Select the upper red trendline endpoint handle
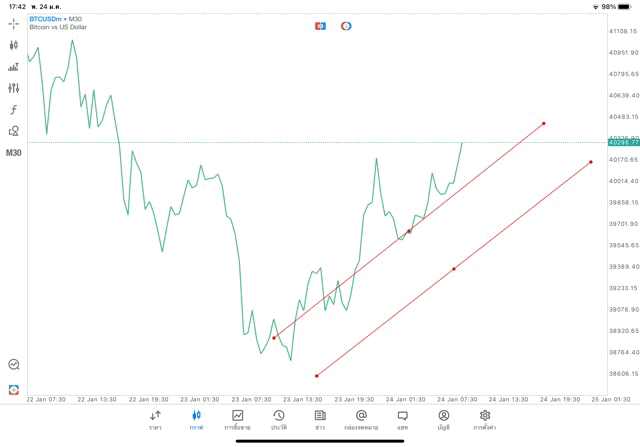The width and height of the screenshot is (640, 447). click(x=544, y=124)
